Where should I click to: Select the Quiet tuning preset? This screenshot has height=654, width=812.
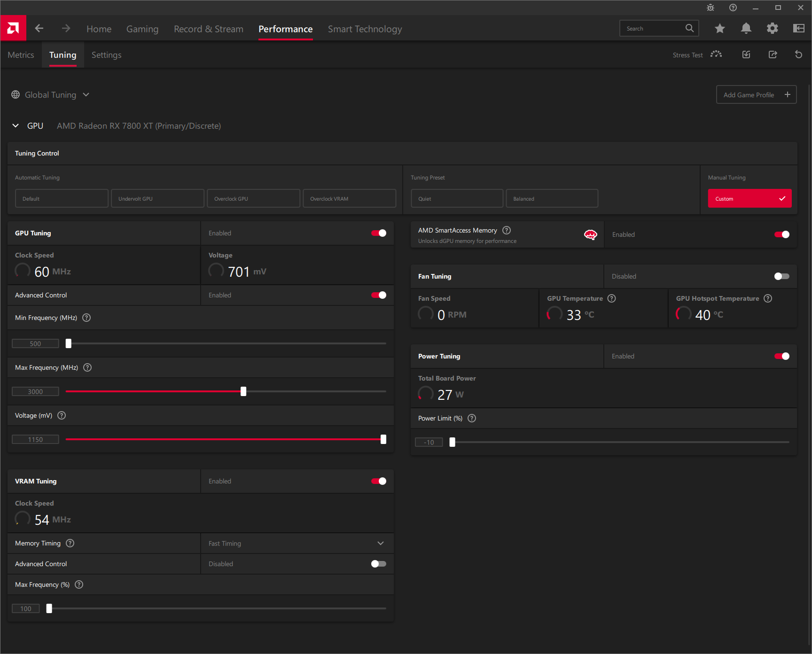pyautogui.click(x=457, y=198)
